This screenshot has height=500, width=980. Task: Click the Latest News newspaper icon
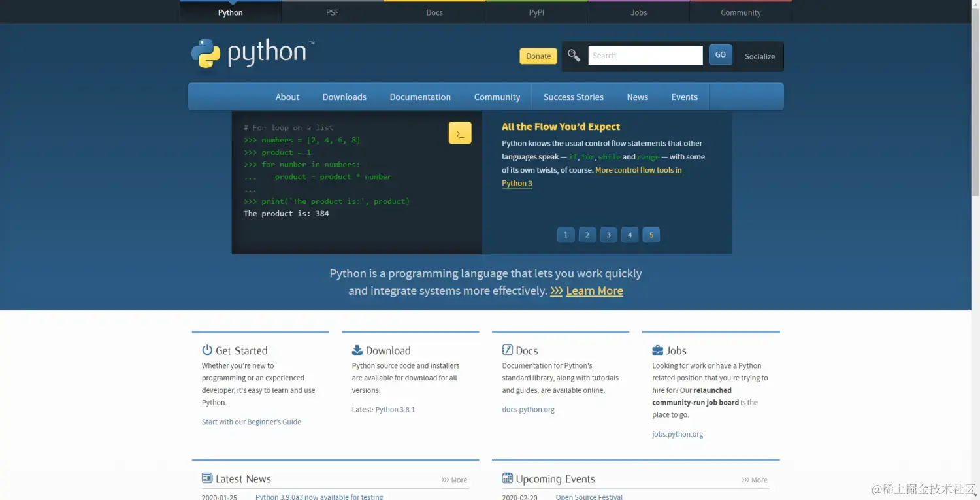click(x=207, y=478)
